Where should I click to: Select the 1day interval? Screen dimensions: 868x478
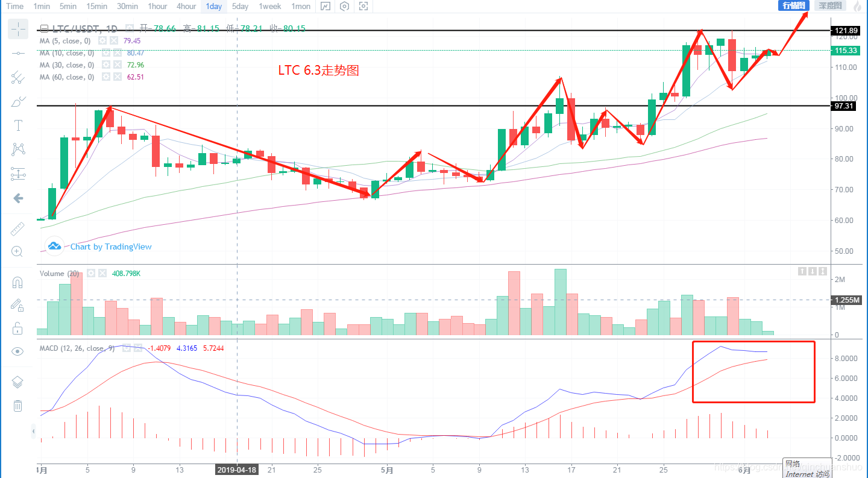213,6
